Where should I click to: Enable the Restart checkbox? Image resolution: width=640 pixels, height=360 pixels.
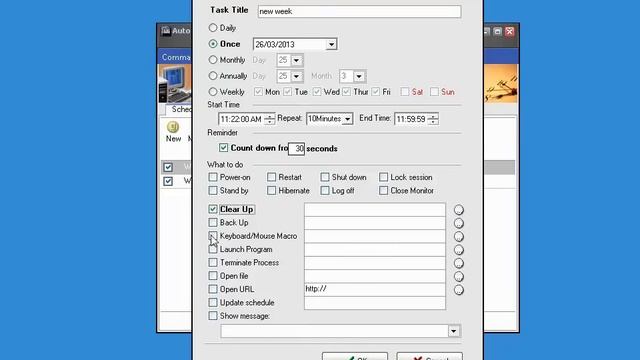(x=271, y=177)
